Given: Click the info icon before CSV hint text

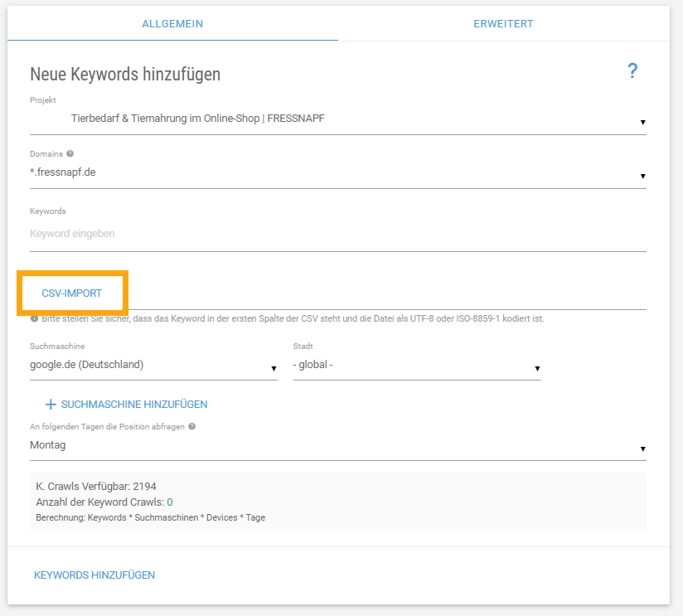Looking at the screenshot, I should click(x=34, y=318).
